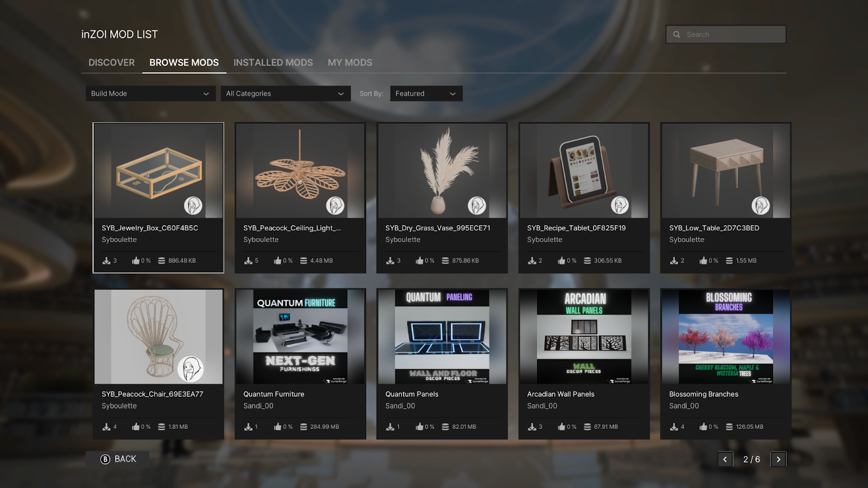Image resolution: width=868 pixels, height=488 pixels.
Task: Click download icon on SYB_Low_Table card
Action: point(674,261)
